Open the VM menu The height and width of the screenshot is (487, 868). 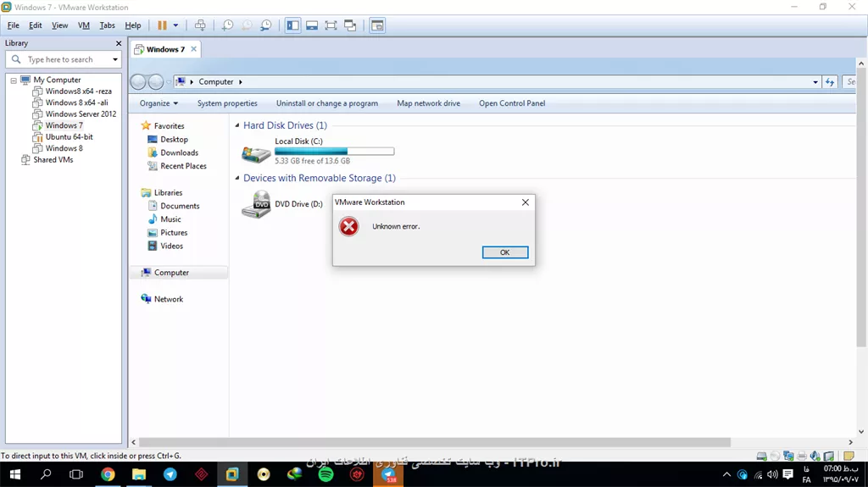[x=84, y=25]
